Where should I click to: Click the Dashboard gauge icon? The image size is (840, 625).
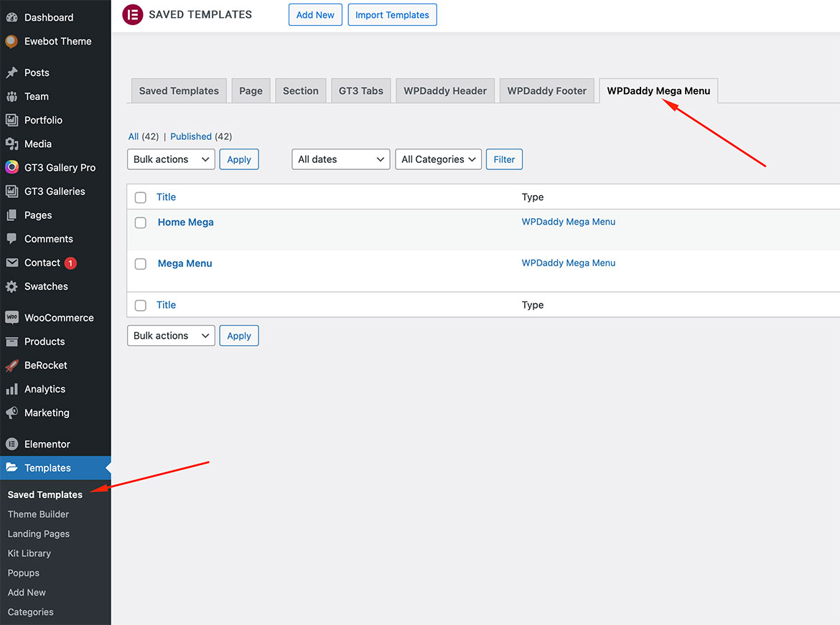(11, 17)
